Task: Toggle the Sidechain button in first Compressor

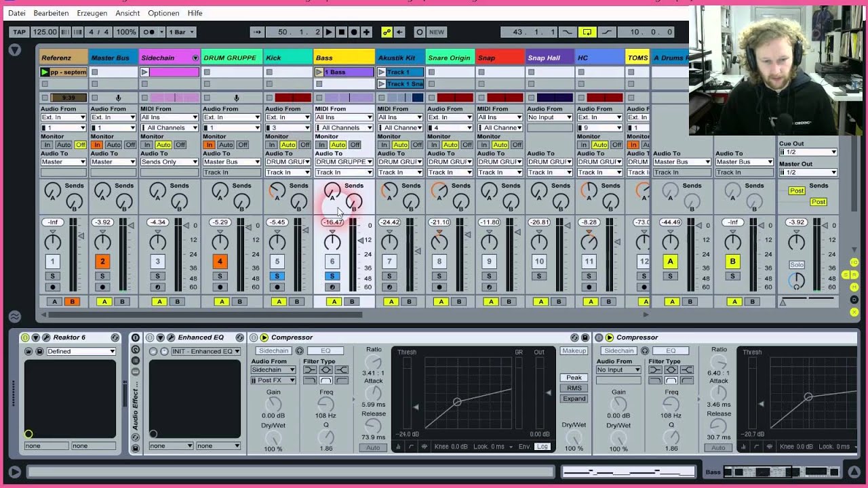Action: [273, 351]
